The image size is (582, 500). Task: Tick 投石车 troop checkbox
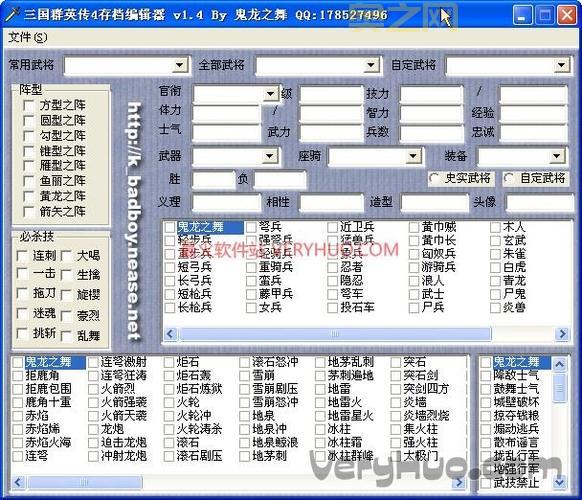333,308
